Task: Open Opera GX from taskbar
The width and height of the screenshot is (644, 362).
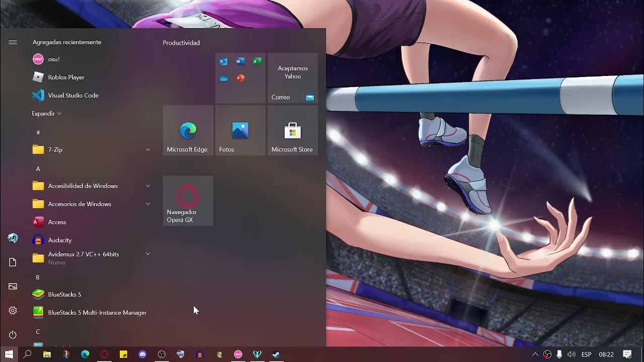Action: [104, 354]
